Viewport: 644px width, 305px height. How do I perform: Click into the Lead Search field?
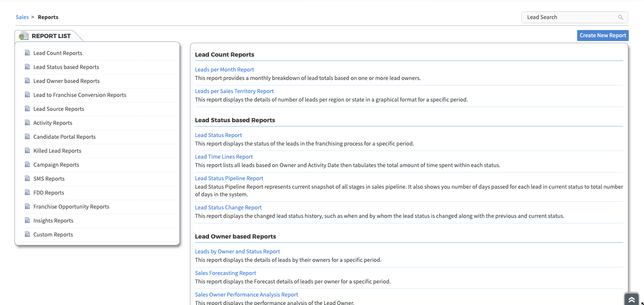569,17
